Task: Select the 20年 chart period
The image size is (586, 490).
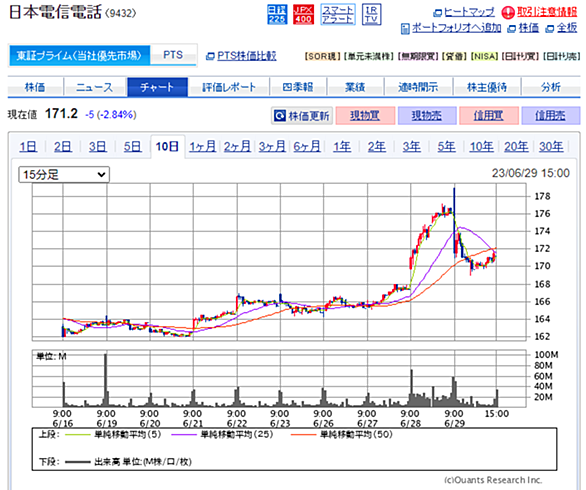Action: [516, 147]
